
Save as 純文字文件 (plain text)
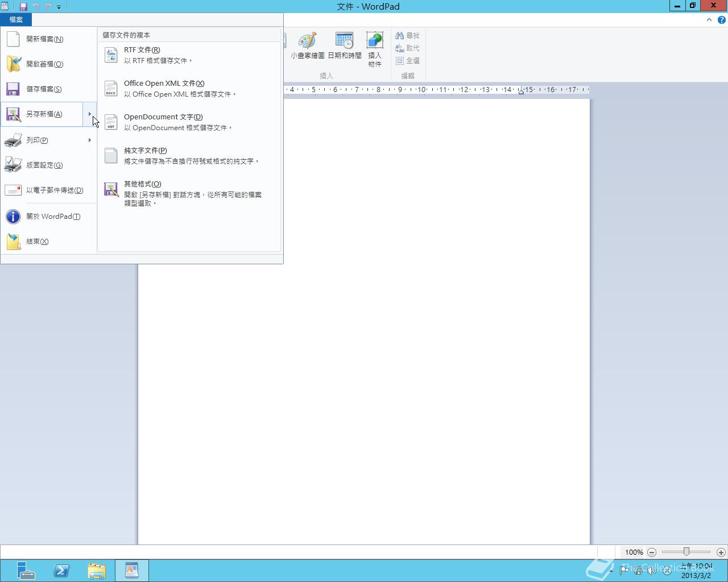tap(189, 156)
